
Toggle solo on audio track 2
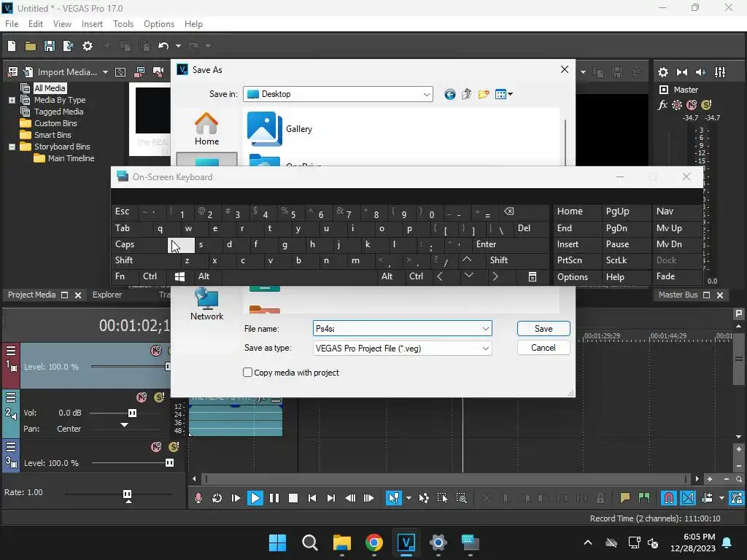159,397
